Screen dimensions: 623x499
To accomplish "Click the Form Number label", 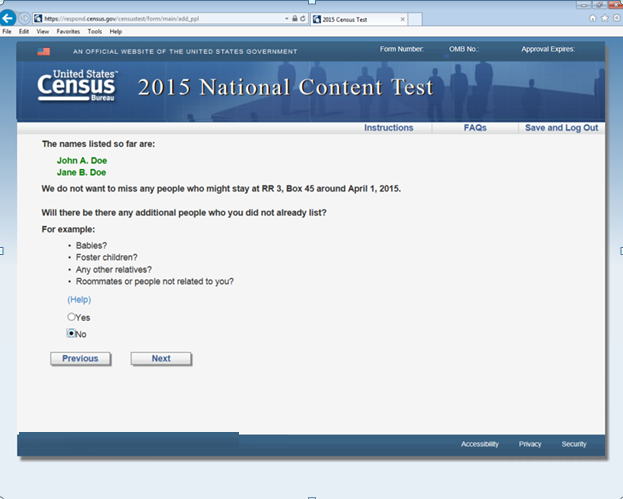I will click(401, 49).
